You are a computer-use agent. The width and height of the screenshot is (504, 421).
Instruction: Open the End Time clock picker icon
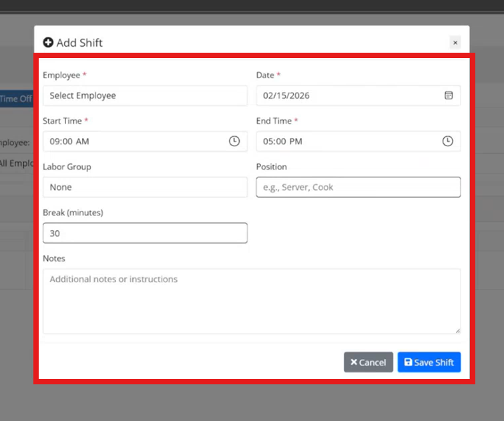pos(448,141)
